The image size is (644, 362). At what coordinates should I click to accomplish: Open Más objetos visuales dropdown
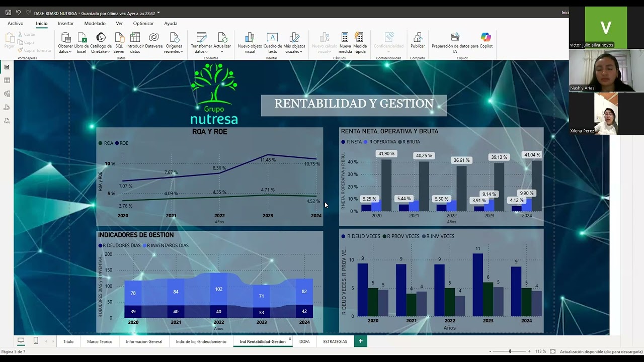pyautogui.click(x=294, y=43)
